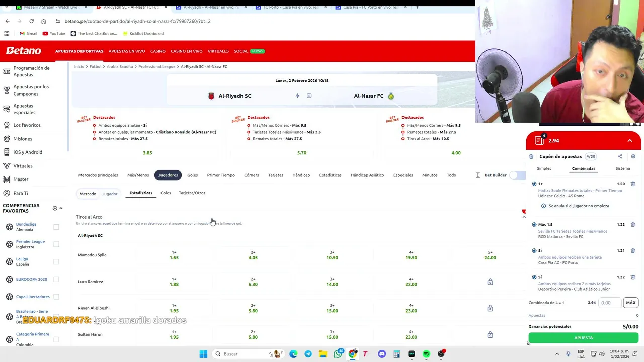The height and width of the screenshot is (362, 644).
Task: Check the Premier League checkbox
Action: click(56, 244)
